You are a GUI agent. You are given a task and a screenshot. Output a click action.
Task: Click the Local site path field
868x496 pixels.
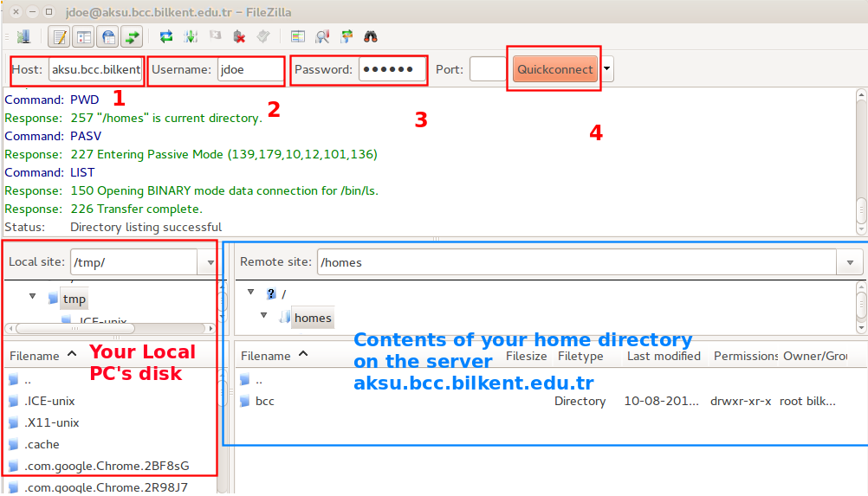(x=134, y=262)
